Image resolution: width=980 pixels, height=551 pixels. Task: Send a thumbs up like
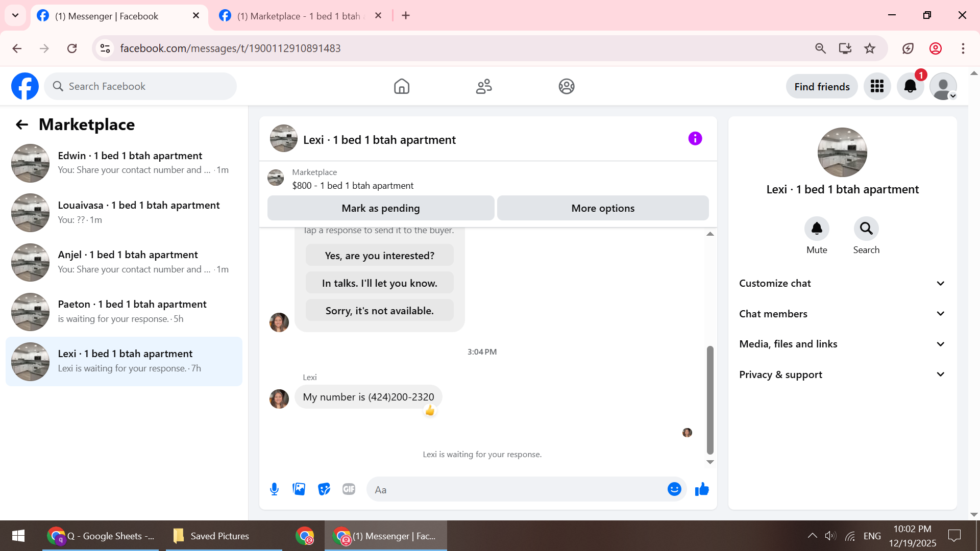click(x=702, y=489)
